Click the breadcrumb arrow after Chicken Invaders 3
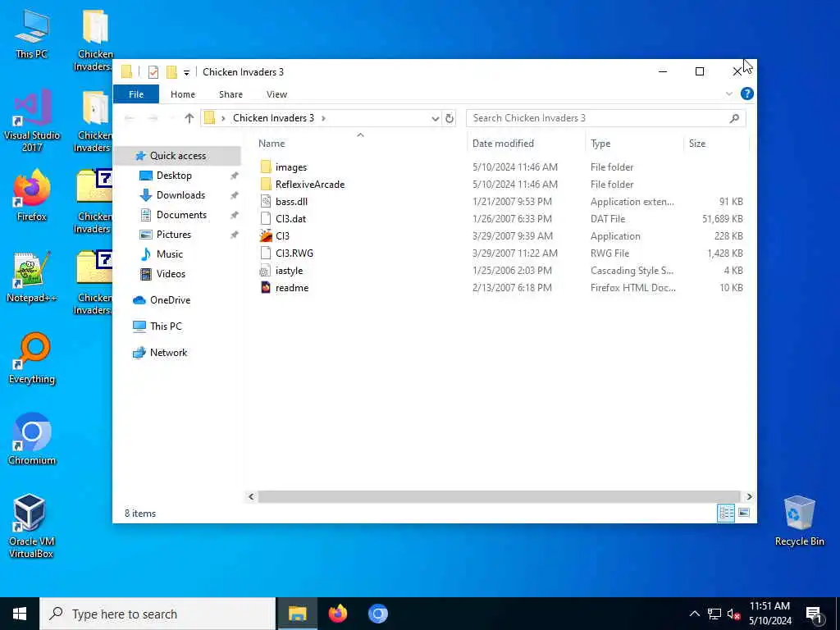Image resolution: width=840 pixels, height=630 pixels. click(x=323, y=118)
